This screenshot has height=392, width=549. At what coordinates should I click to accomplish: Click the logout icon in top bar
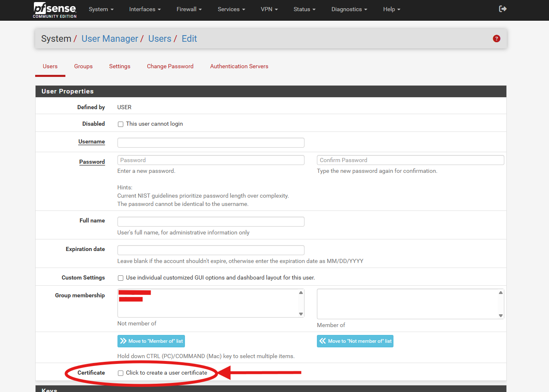click(503, 9)
